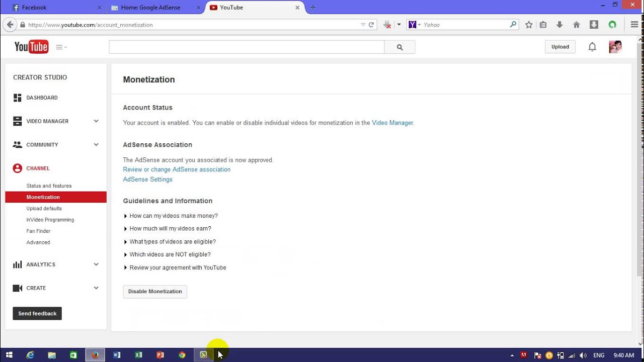
Task: Click Send feedback button
Action: [37, 313]
